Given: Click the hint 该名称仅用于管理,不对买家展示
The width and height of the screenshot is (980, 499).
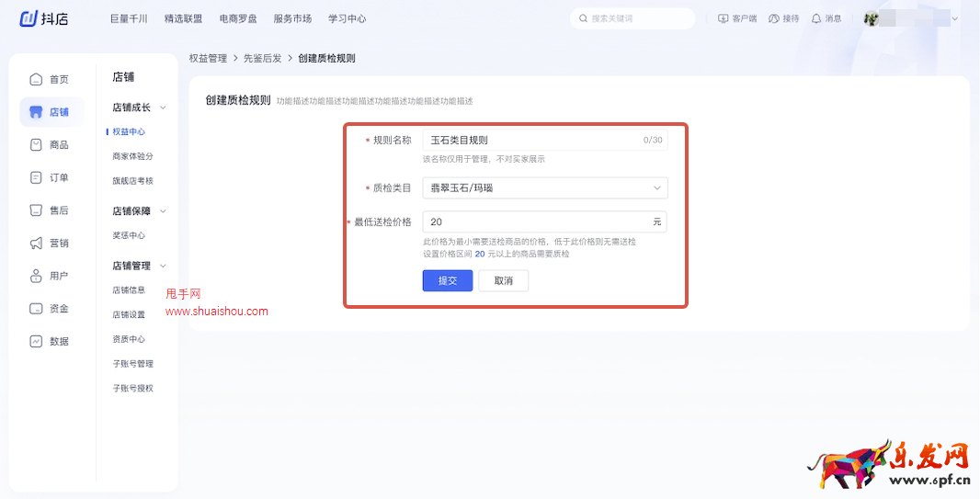Looking at the screenshot, I should click(484, 159).
